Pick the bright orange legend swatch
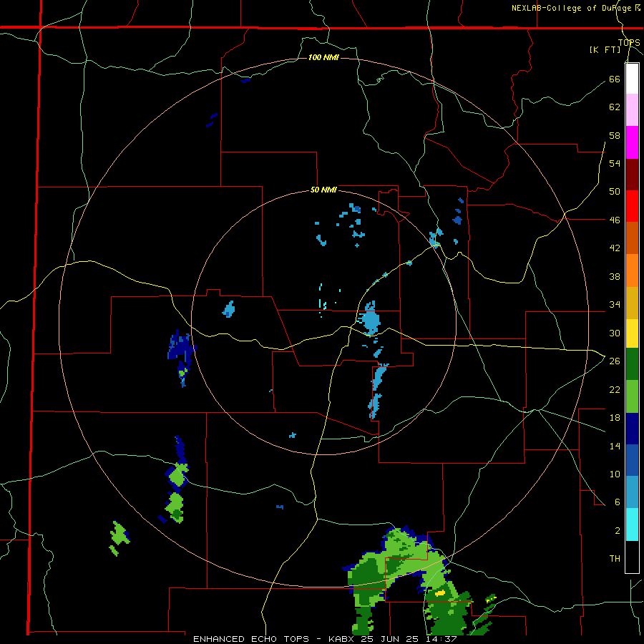 pos(632,270)
